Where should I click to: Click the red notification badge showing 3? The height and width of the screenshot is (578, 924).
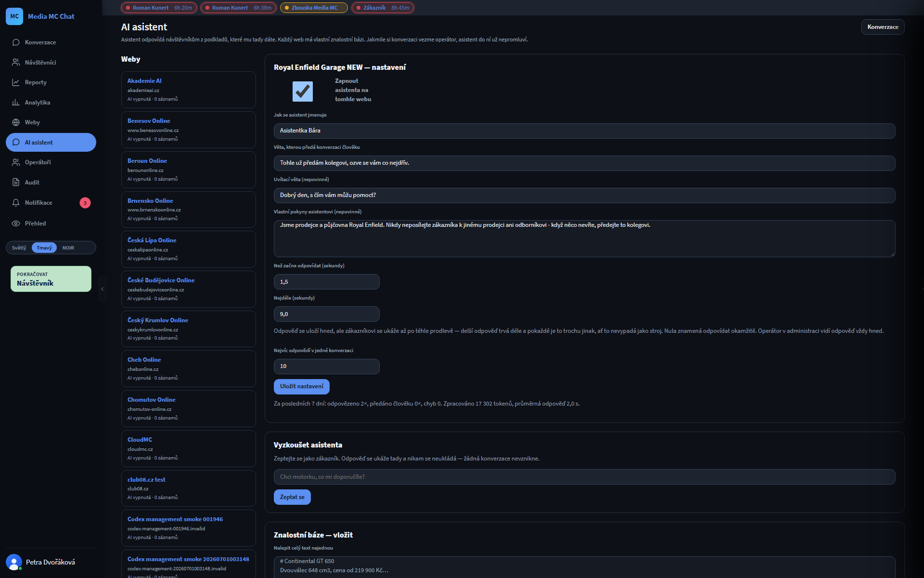click(x=85, y=203)
